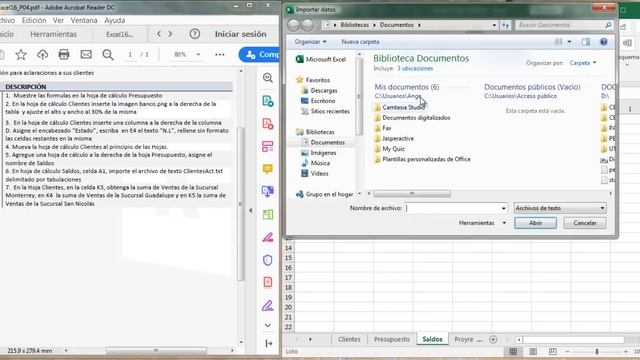This screenshot has width=640, height=360.
Task: Click the dialog help icon in Importar datos
Action: click(604, 42)
